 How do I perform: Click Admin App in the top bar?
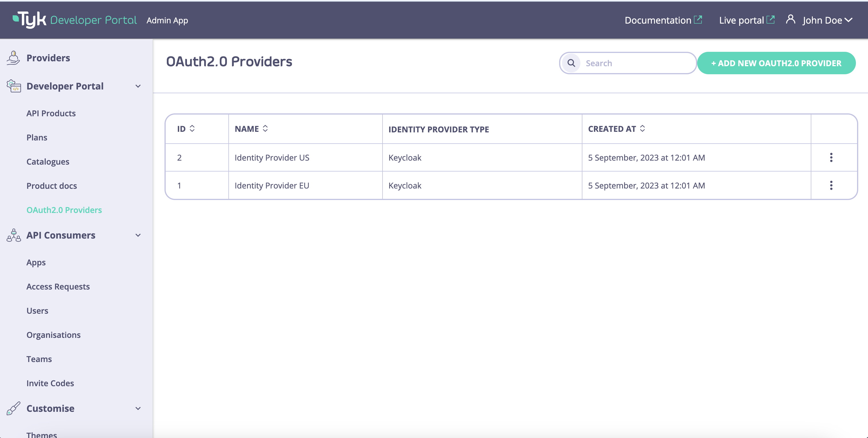tap(167, 20)
